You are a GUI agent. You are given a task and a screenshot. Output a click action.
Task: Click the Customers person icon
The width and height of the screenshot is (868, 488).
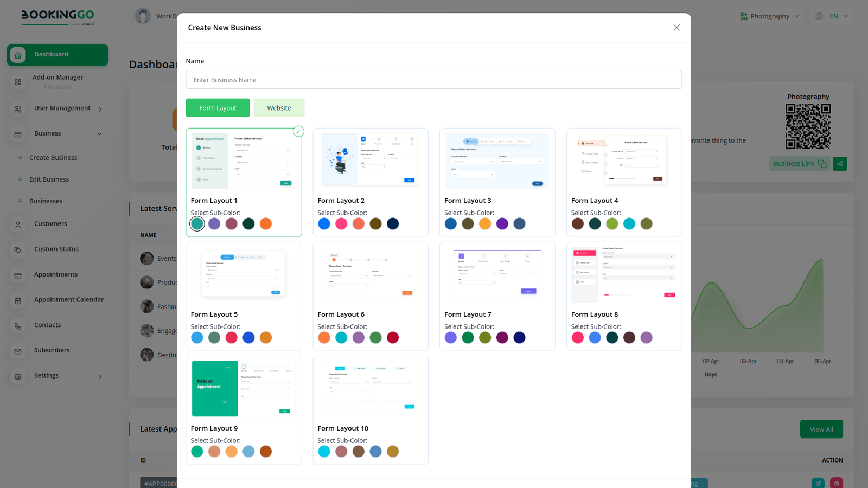coord(18,224)
